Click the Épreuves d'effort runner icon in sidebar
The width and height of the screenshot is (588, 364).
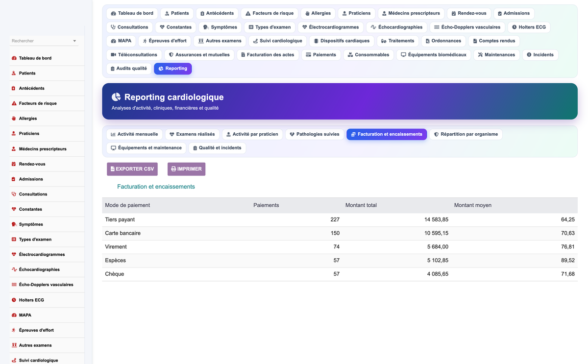(x=14, y=330)
